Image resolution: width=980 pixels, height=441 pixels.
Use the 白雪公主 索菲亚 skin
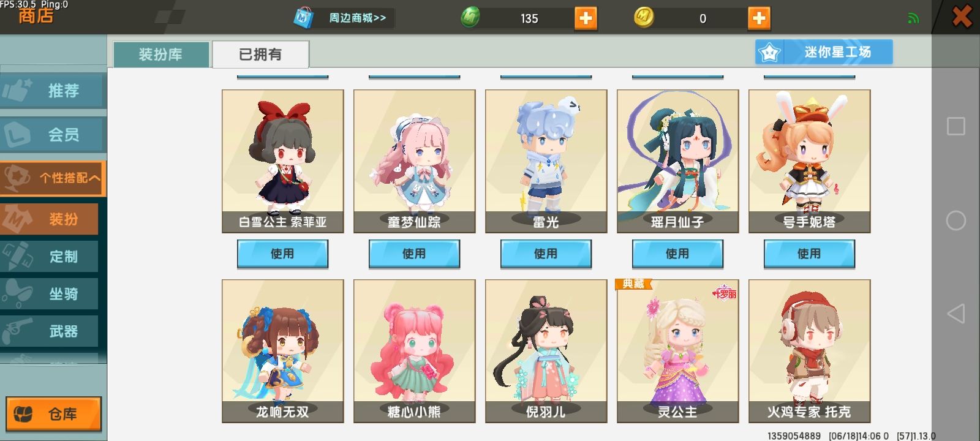[x=282, y=254]
